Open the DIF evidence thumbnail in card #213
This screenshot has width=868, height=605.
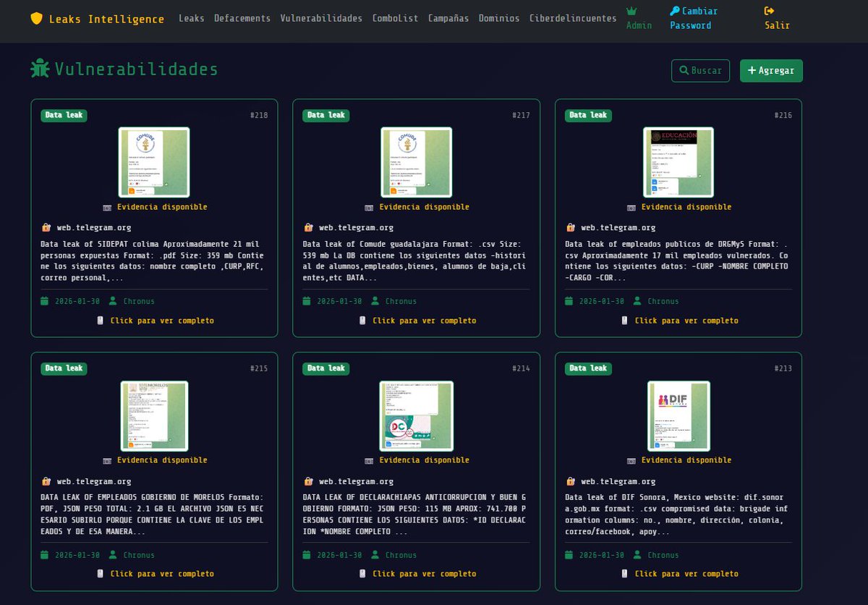coord(678,416)
